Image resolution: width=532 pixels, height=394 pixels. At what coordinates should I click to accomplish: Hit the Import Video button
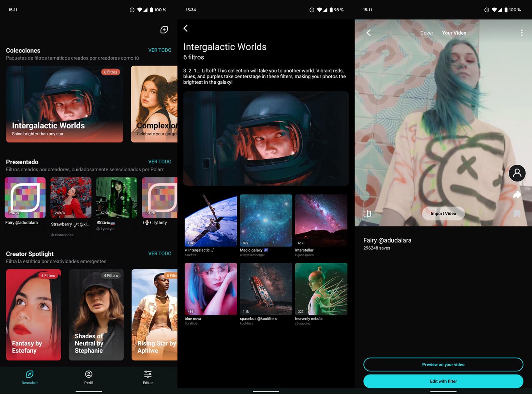(443, 213)
